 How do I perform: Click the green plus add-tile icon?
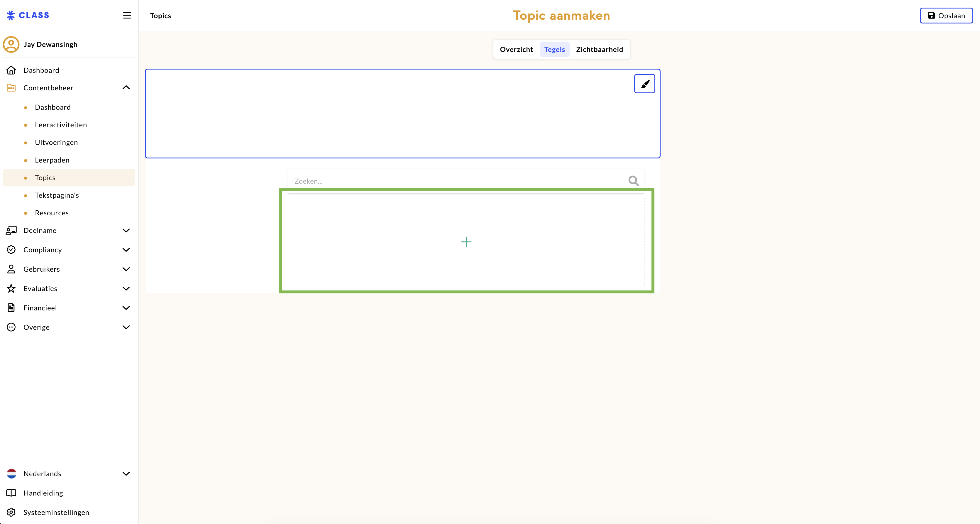[466, 242]
